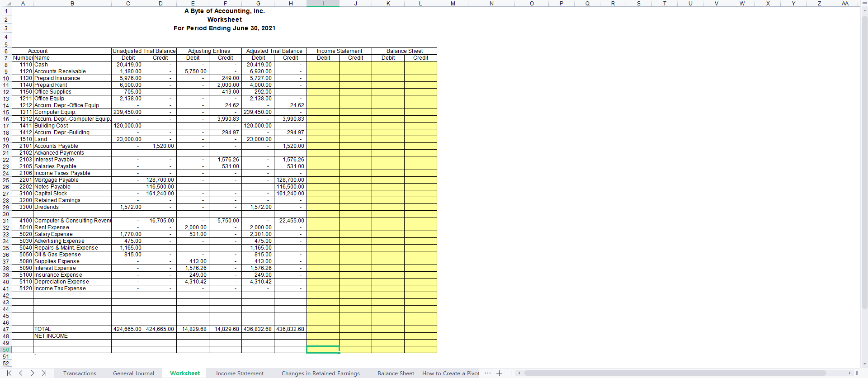Click active green-bordered cell in row 50
868x378 pixels.
click(x=323, y=350)
